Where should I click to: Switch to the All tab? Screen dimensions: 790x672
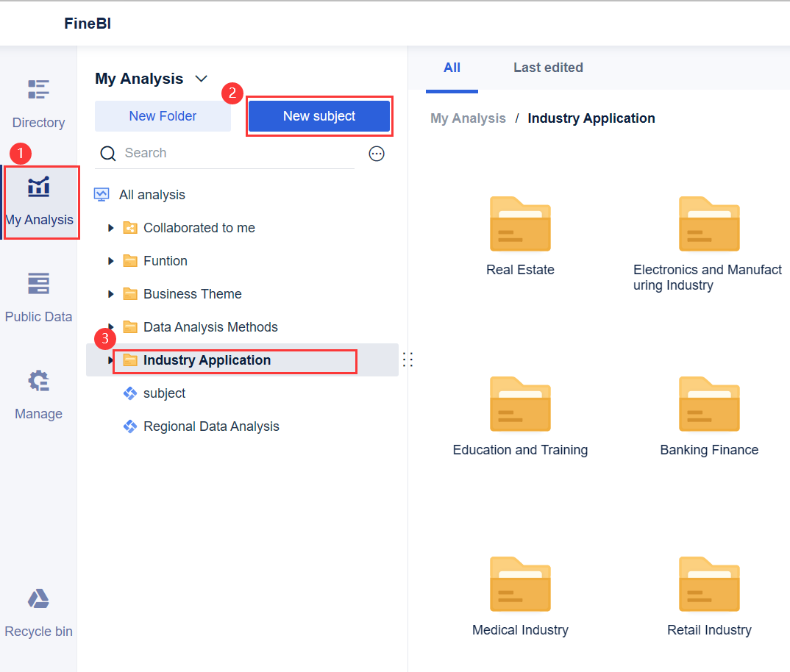coord(452,68)
